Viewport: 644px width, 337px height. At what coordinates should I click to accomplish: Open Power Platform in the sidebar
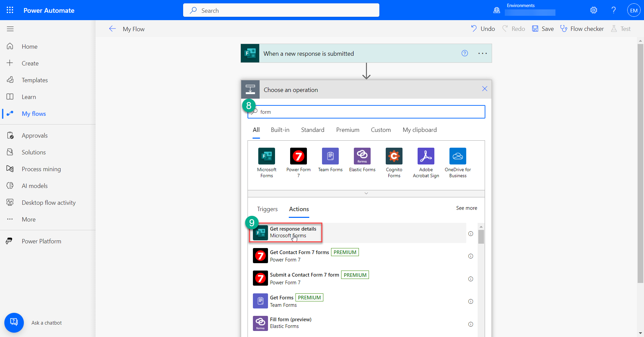click(x=48, y=241)
